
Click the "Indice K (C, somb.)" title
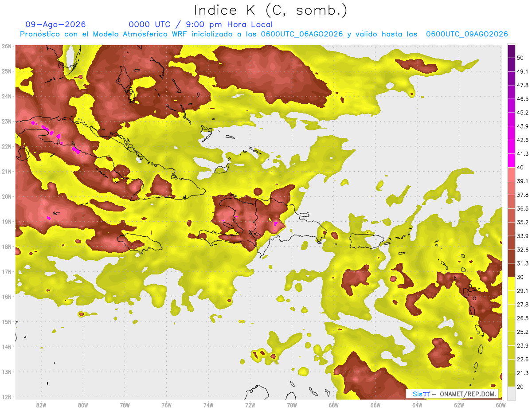[x=270, y=10]
